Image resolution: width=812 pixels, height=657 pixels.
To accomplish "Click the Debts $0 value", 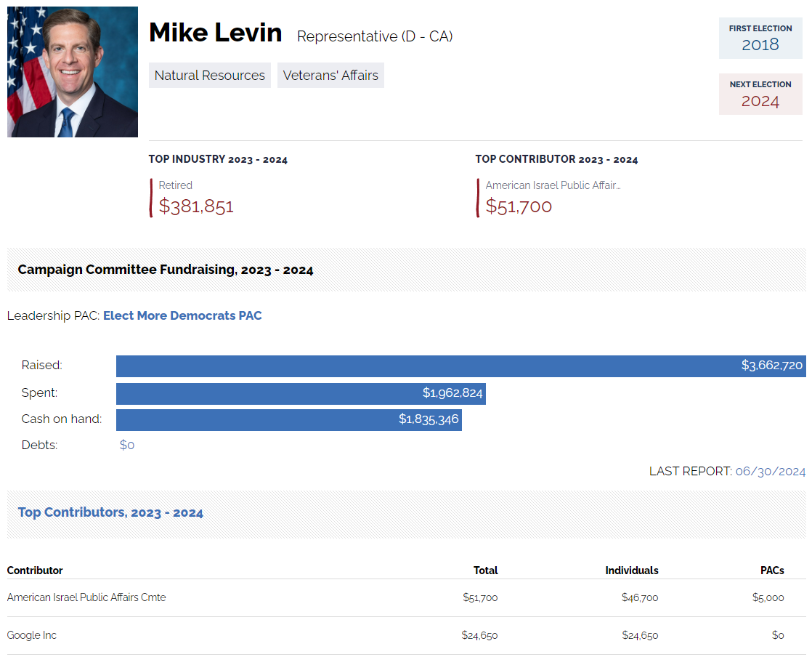I will click(x=127, y=445).
